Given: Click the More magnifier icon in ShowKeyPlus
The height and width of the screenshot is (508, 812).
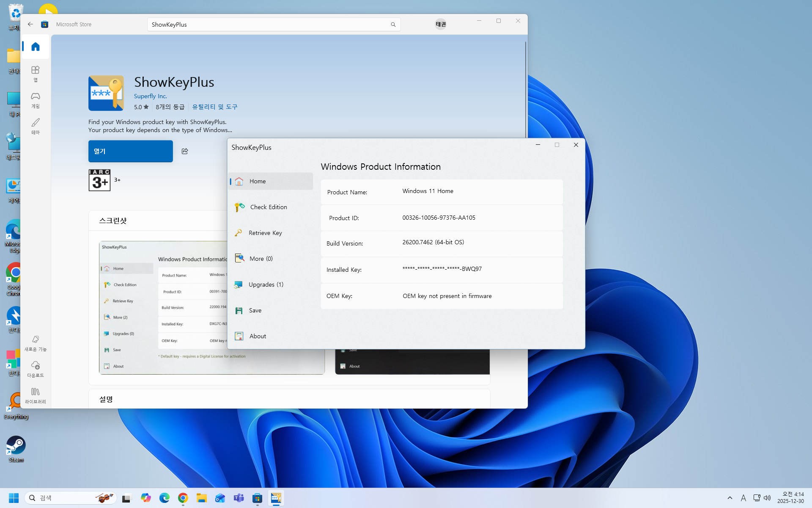Looking at the screenshot, I should (x=239, y=258).
